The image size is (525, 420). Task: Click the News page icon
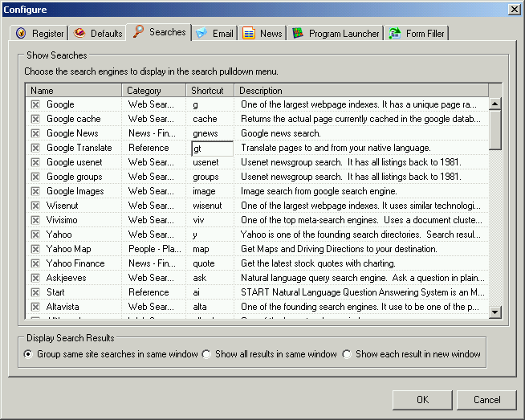(x=249, y=33)
